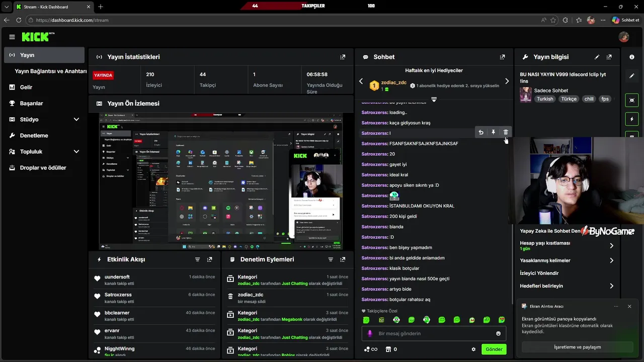The width and height of the screenshot is (644, 362).
Task: Reply to the highlighted chat message
Action: (x=481, y=132)
